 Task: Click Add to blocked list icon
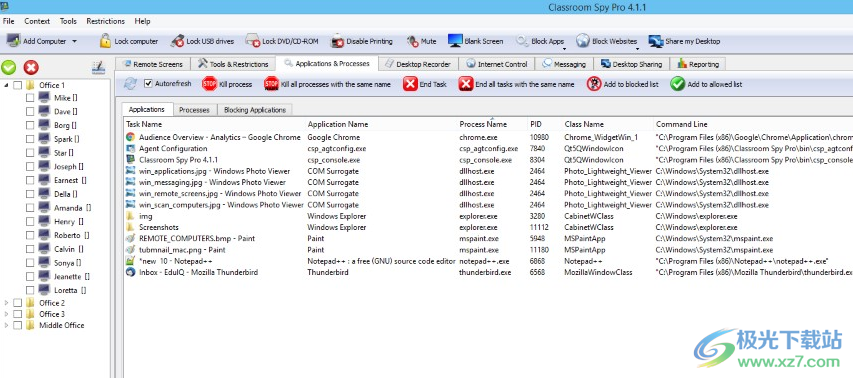tap(594, 84)
